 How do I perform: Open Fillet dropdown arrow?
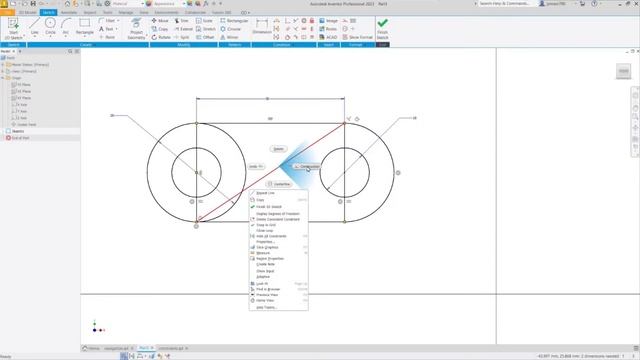pos(118,20)
